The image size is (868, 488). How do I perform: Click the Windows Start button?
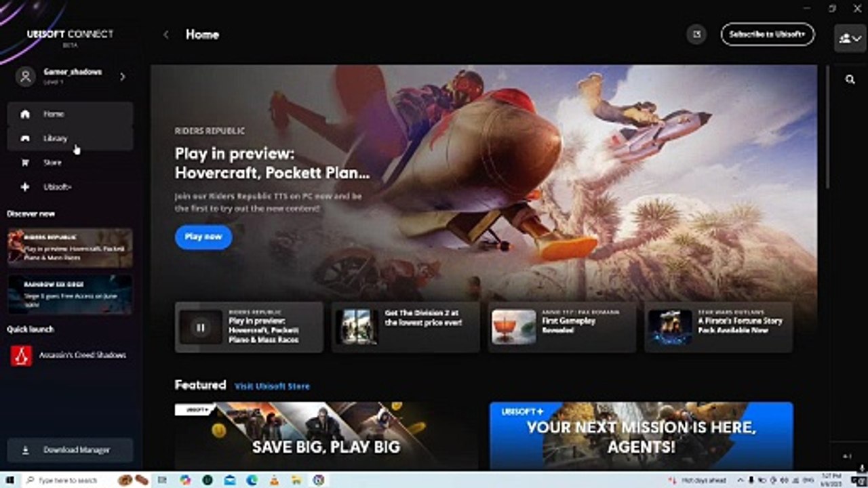(10, 480)
